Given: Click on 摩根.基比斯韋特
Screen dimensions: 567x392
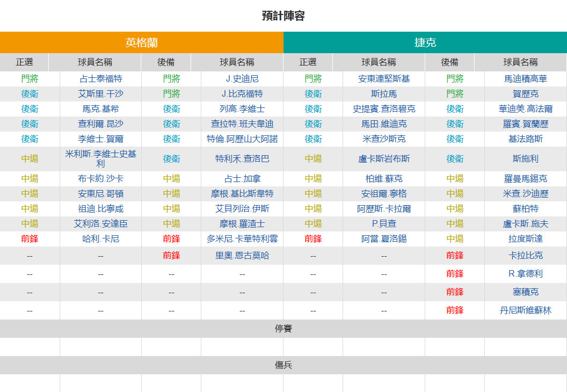Looking at the screenshot, I should 242,194.
